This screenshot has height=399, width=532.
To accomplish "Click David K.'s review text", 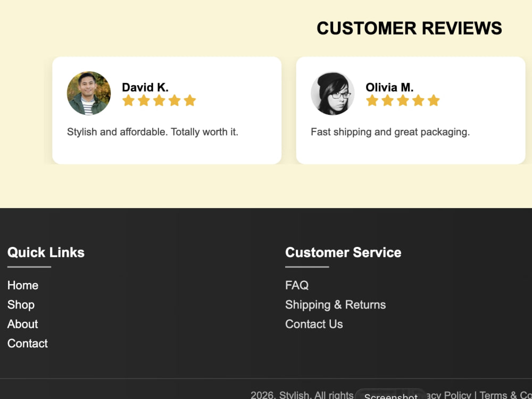I will coord(153,131).
